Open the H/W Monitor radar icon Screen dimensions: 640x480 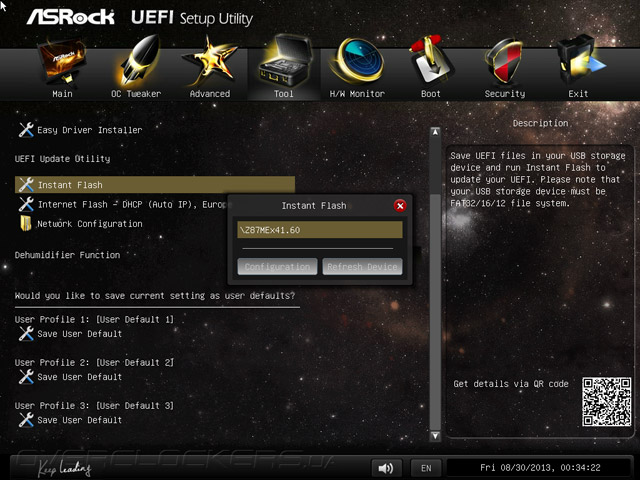(358, 61)
